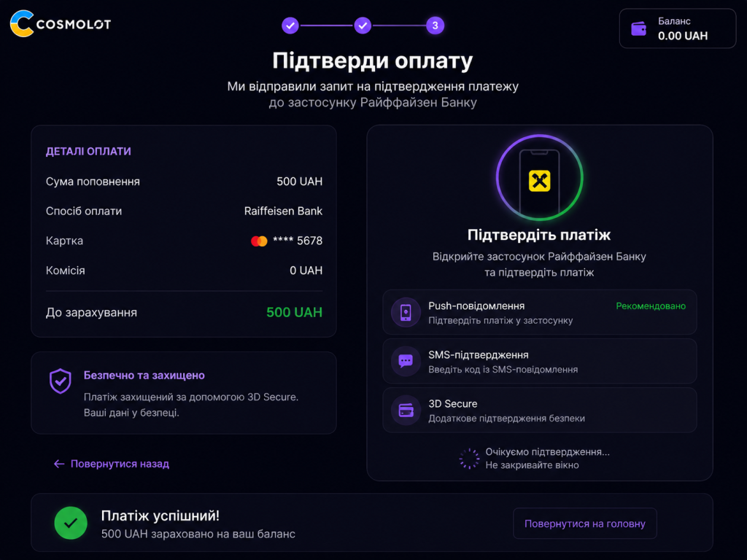This screenshot has height=560, width=747.
Task: Click the Raiffeisen Bank payment method value
Action: click(x=283, y=211)
